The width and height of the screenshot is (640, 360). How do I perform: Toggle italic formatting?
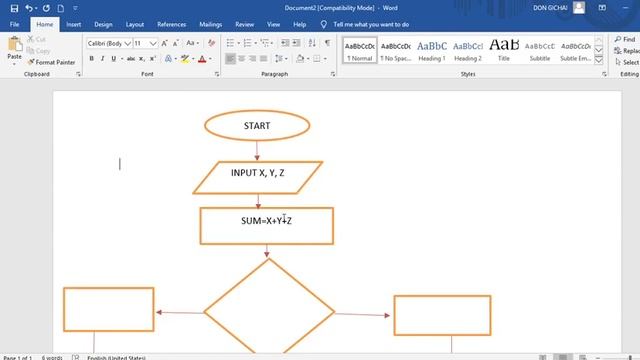[102, 59]
